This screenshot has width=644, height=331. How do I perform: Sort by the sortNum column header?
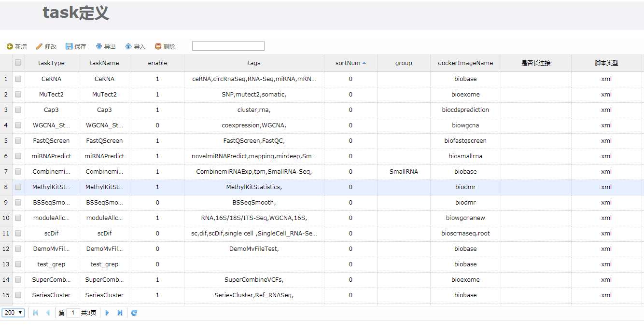point(348,63)
